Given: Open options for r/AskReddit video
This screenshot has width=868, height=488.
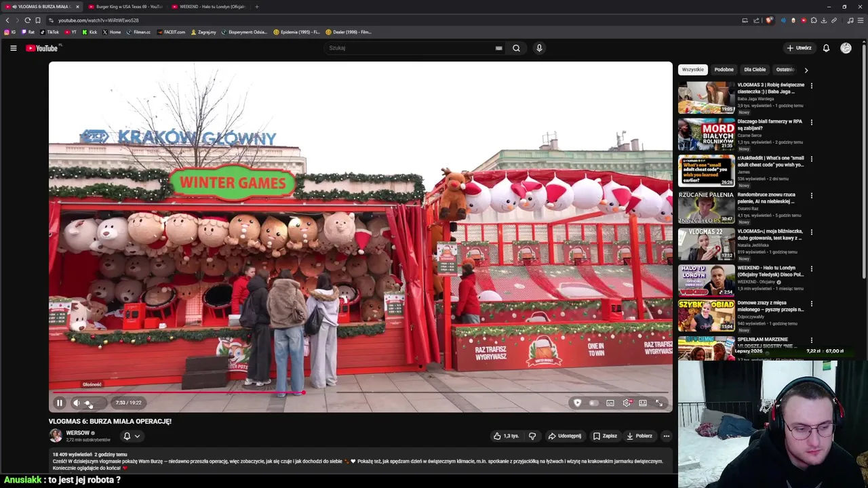Looking at the screenshot, I should 811,159.
